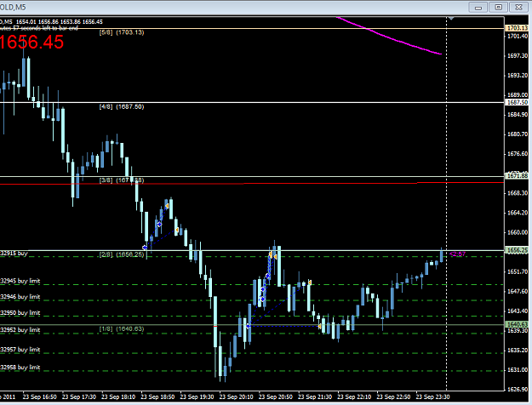Click the 23 Sep 16:50 time label

[40, 396]
